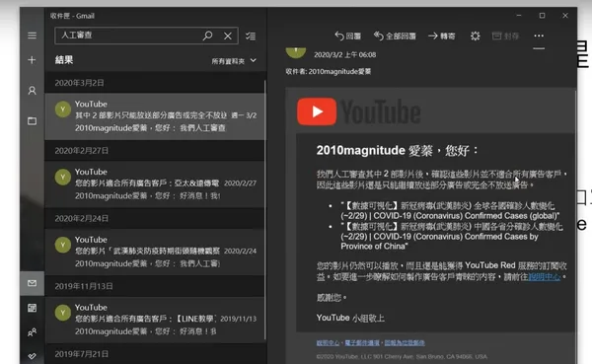The width and height of the screenshot is (592, 364).
Task: Select the 2020年3月2日 date group header
Action: click(x=155, y=83)
